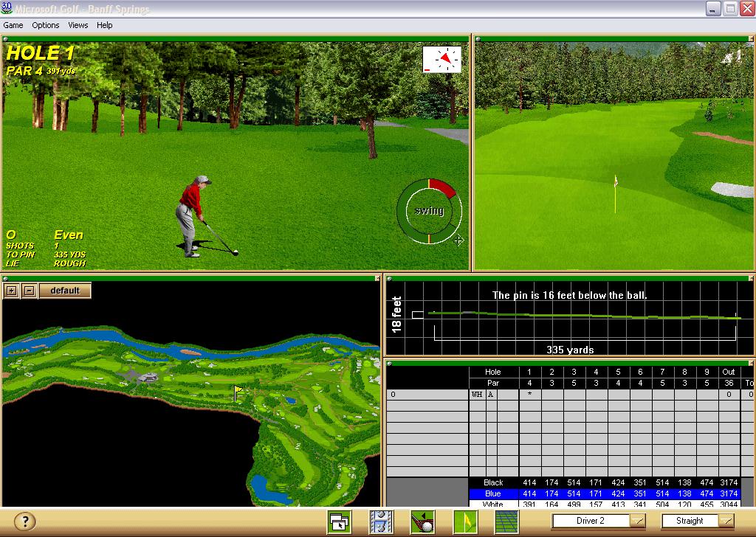Click the question mark help button
Screen dimensions: 756x537
pyautogui.click(x=24, y=521)
